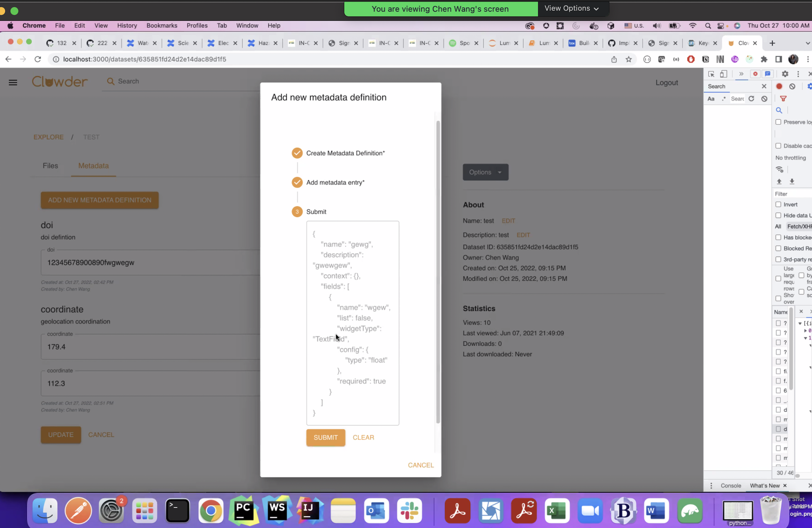
Task: Open No throttling dropdown
Action: pos(790,158)
